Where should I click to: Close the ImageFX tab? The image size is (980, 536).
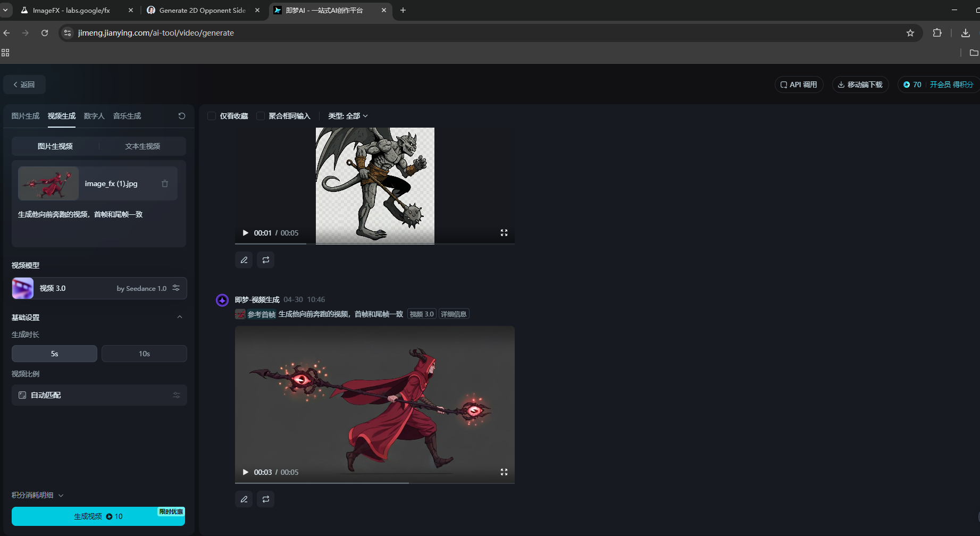[131, 10]
